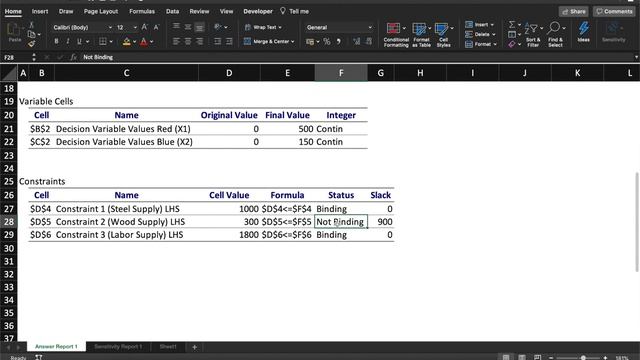Zoom in with the plus button
This screenshot has height=360, width=640.
pyautogui.click(x=605, y=358)
